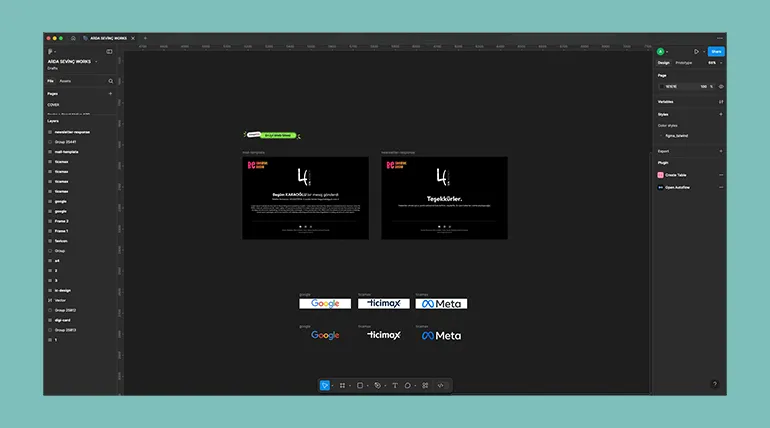Select the mail-template layer

point(66,151)
